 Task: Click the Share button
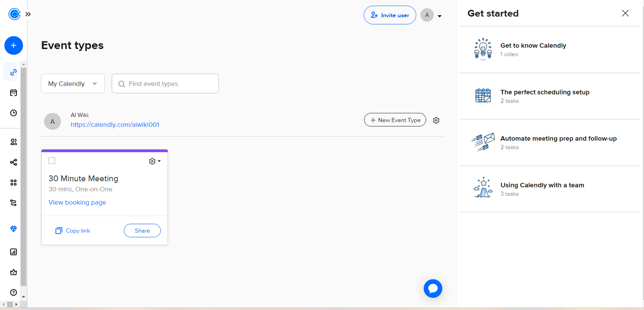[142, 231]
